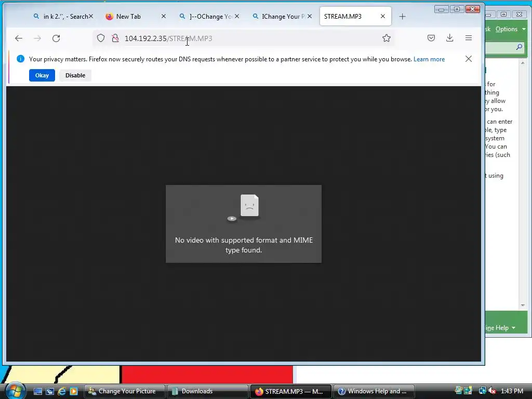Switch to the New Tab tab
532x399 pixels.
coord(136,16)
